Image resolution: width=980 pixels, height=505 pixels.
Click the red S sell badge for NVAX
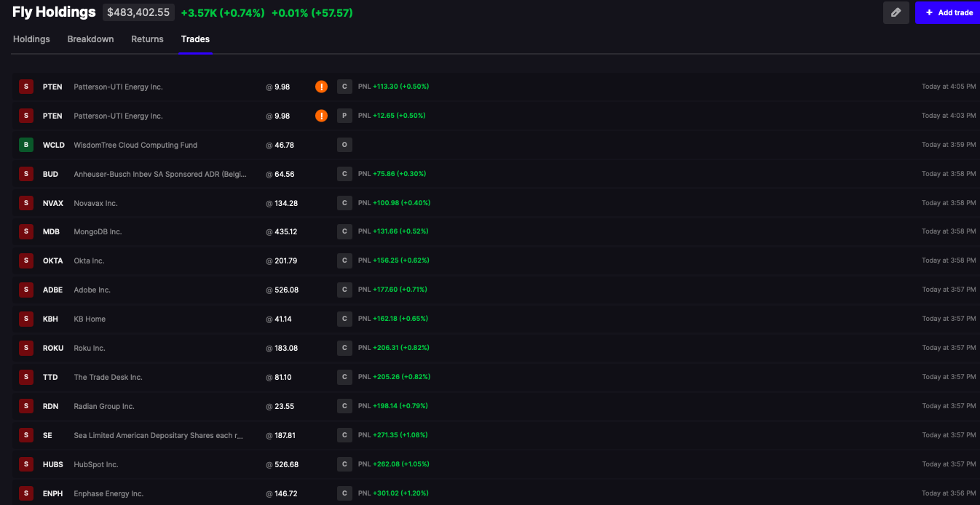pos(26,203)
